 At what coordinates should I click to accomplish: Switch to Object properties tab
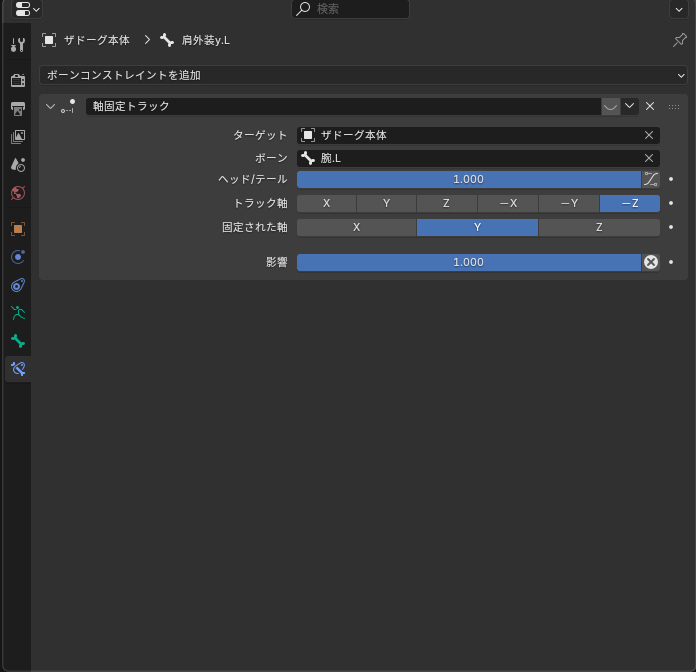pyautogui.click(x=18, y=228)
